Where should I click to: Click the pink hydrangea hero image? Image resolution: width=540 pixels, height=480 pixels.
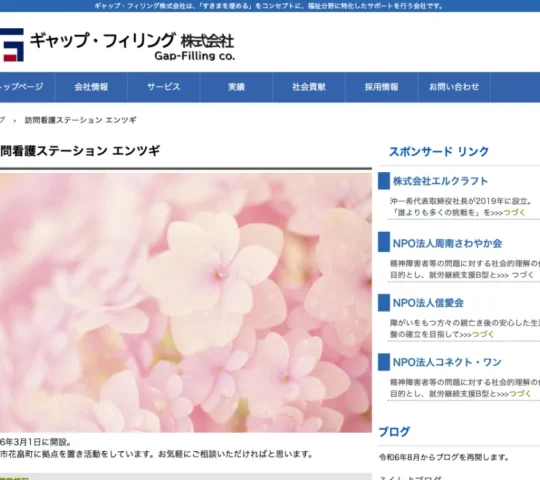[186, 302]
